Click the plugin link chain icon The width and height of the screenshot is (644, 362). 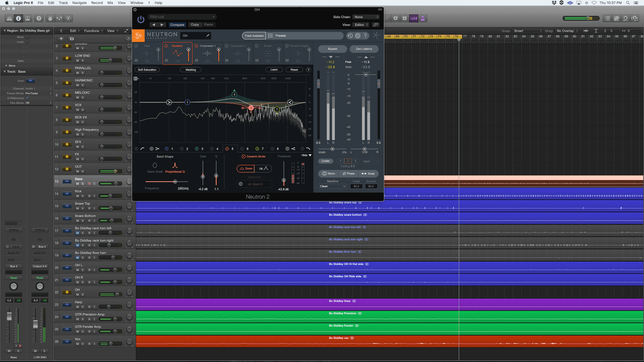tap(376, 25)
